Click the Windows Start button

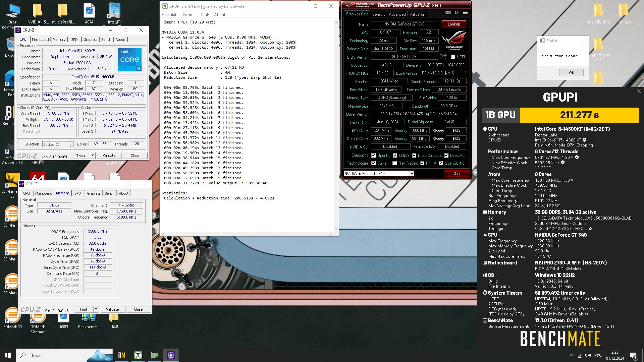8,355
